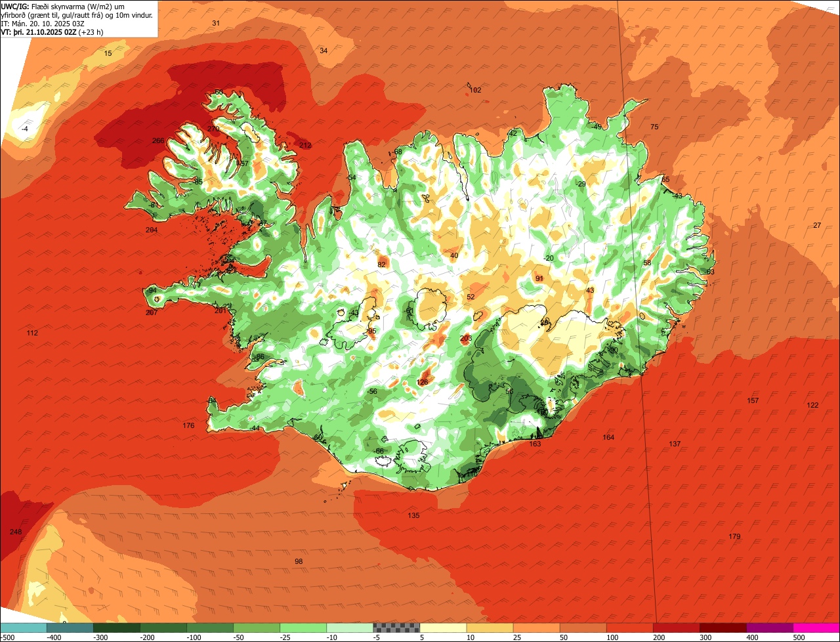Click the dark red swatch between 200 and 300
840x642 pixels.
point(676,628)
